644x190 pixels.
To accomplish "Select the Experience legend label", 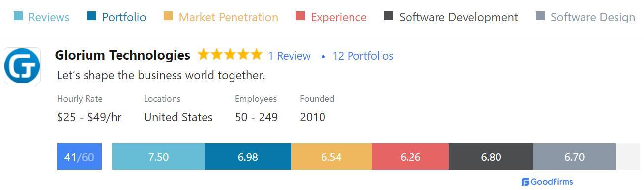I will pos(339,17).
